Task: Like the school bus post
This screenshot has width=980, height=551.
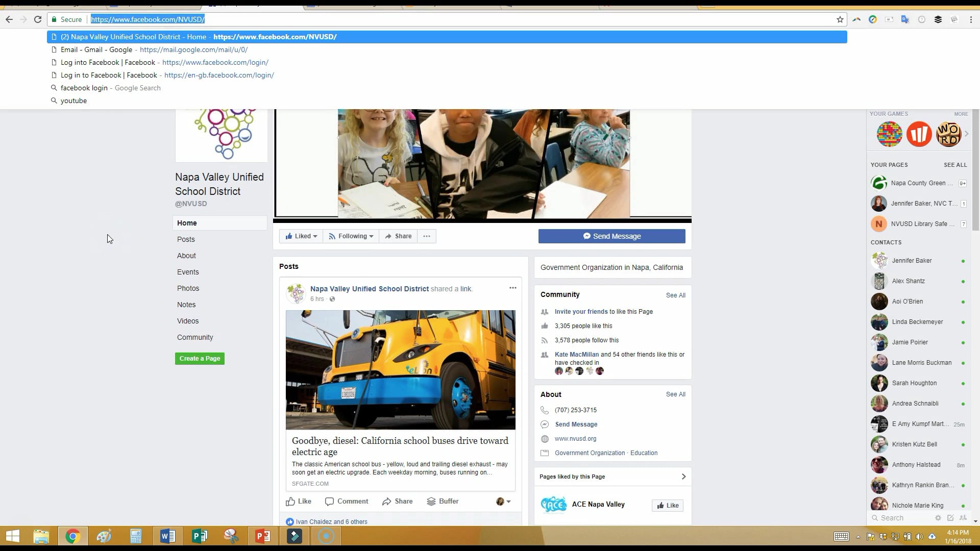Action: [x=299, y=502]
